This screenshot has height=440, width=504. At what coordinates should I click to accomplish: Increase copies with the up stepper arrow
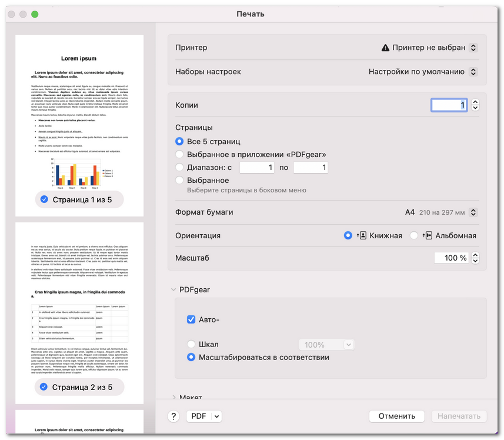pos(475,102)
